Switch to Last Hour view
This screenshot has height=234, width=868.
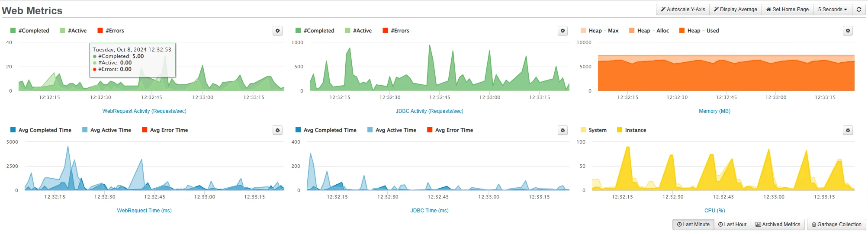point(732,224)
